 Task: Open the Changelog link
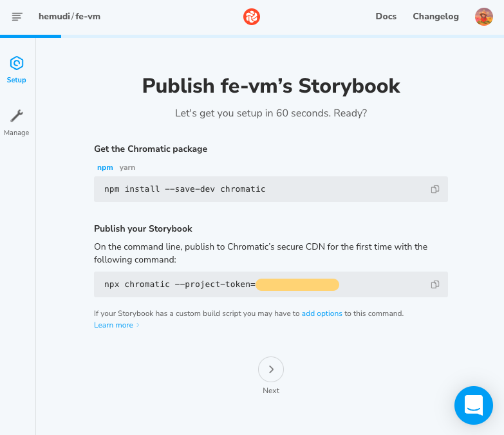pyautogui.click(x=436, y=16)
